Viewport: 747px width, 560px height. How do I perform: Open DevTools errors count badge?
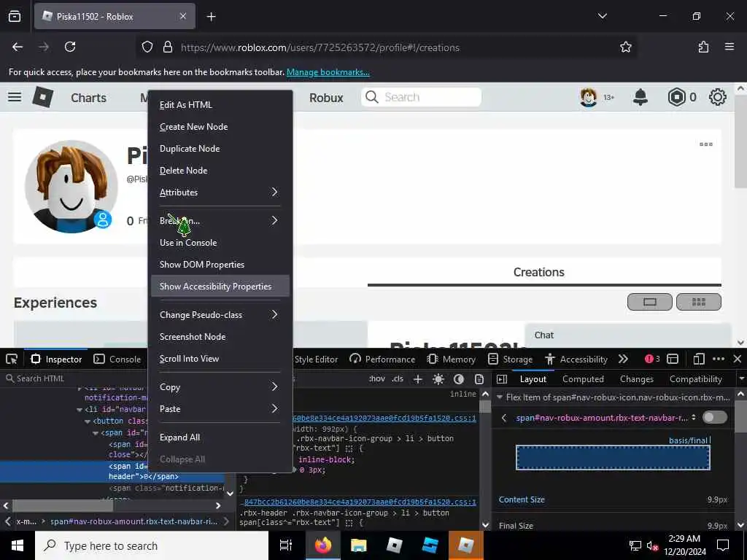point(651,359)
